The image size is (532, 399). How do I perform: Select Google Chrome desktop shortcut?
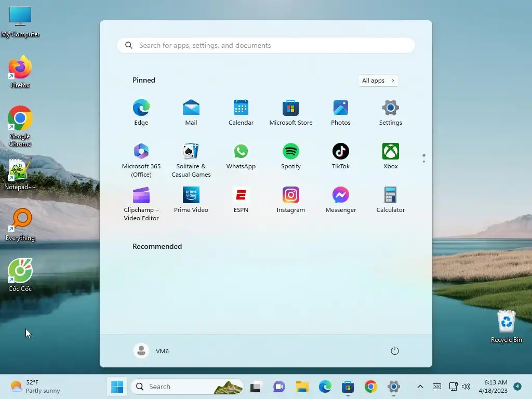click(20, 127)
